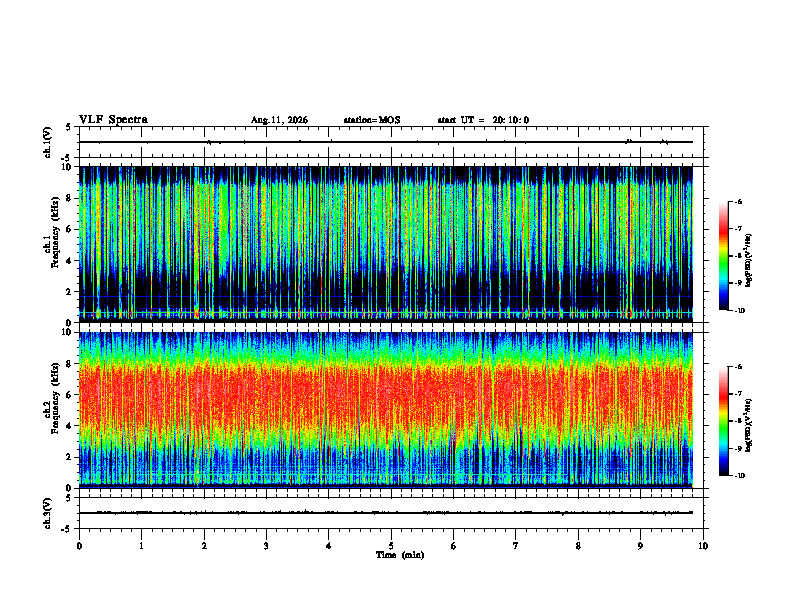Click the '6' kHz tick on ch.2 frequency axis

click(x=71, y=395)
